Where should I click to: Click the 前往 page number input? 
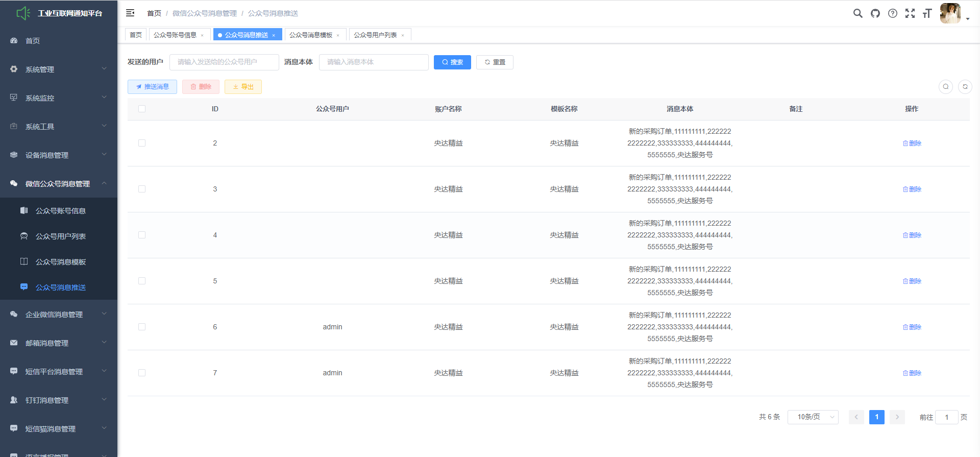947,417
